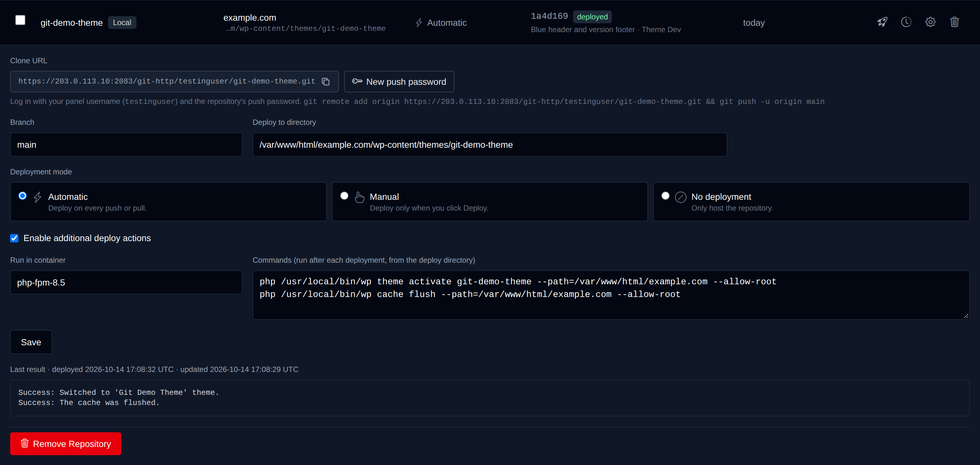Select Automatic deployment mode radio
The height and width of the screenshot is (465, 980).
coord(23,196)
